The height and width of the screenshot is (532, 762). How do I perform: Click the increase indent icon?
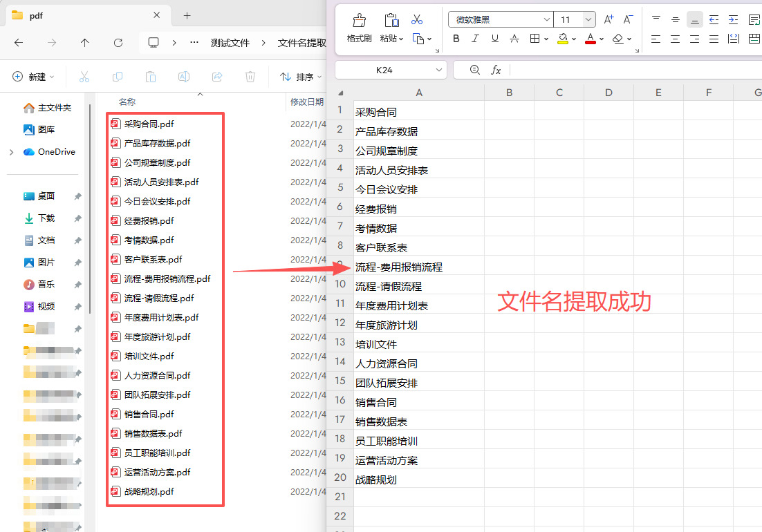coord(733,19)
